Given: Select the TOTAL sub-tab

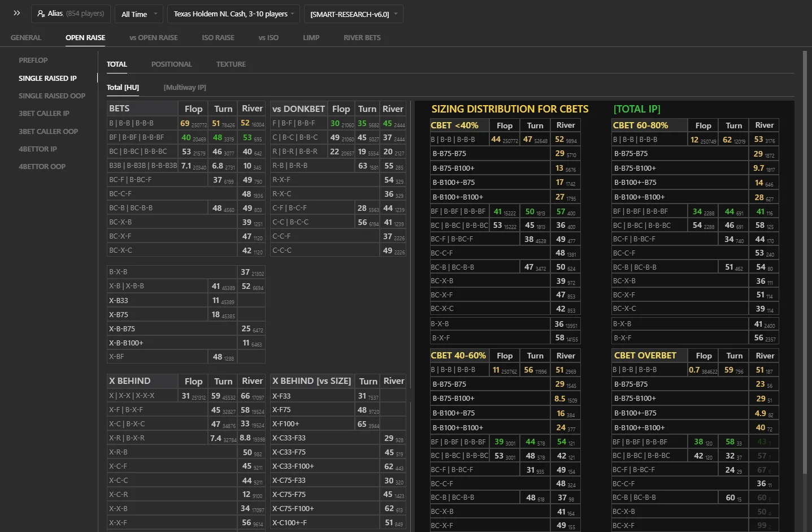Looking at the screenshot, I should [x=117, y=64].
